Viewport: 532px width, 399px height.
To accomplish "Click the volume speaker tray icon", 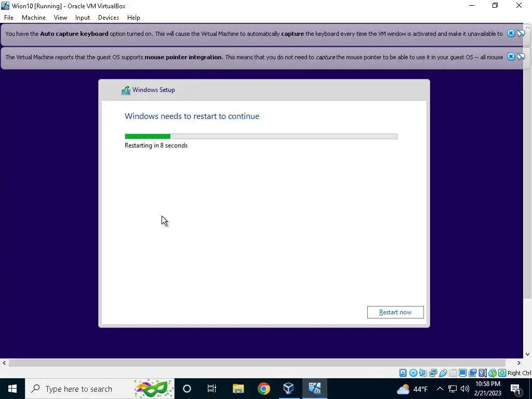I will point(465,389).
